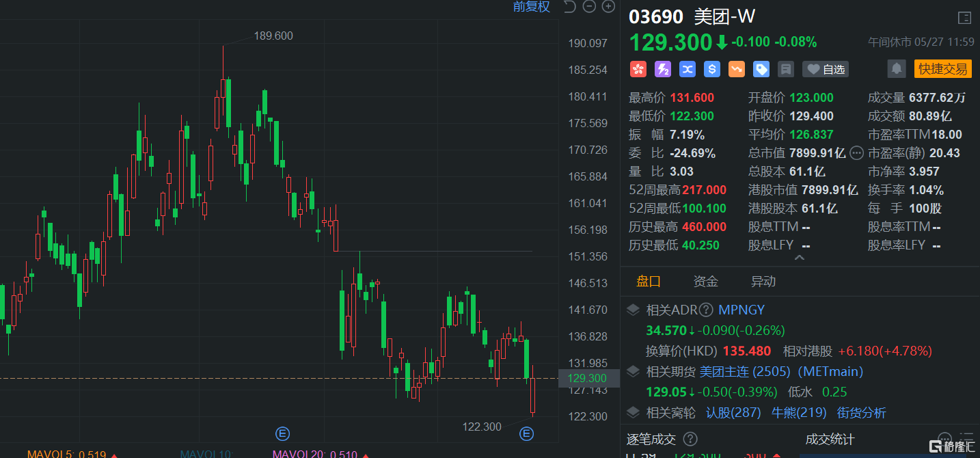
Task: Switch to the 异动 tab
Action: pos(763,281)
